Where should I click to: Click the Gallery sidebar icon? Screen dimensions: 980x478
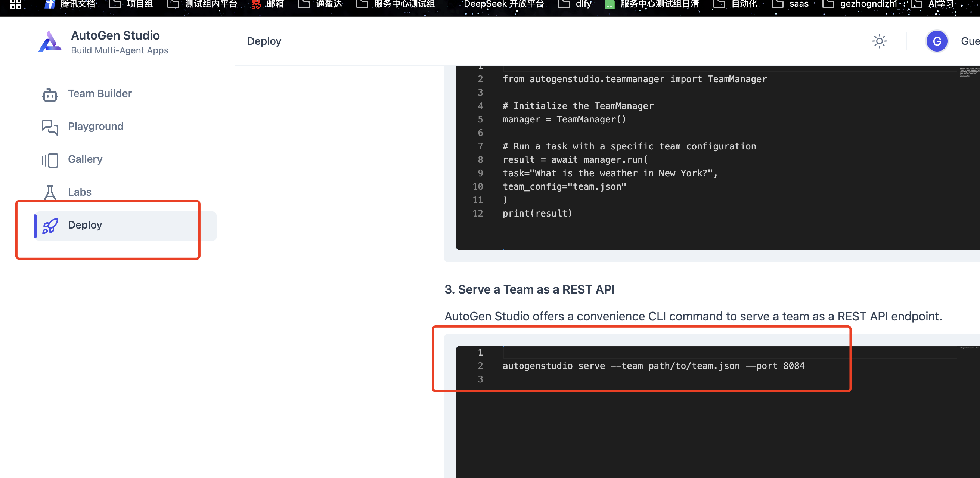50,160
